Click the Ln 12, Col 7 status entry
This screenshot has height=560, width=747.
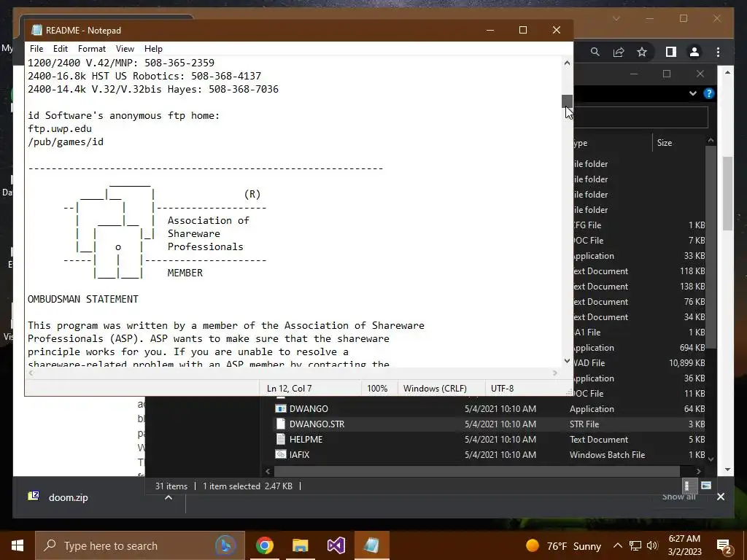(x=289, y=389)
